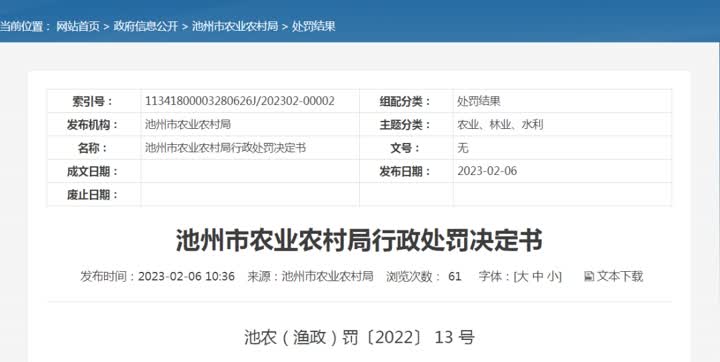Screen dimensions: 720x362
Task: Click the 废止日期 label
Action: [92, 195]
